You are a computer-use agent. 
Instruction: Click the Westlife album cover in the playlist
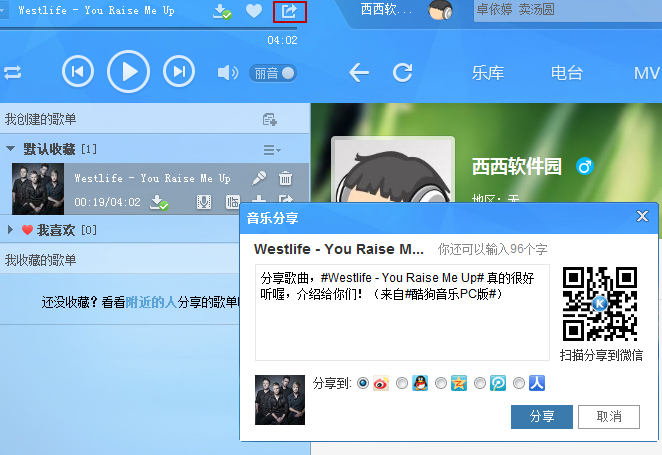[38, 189]
